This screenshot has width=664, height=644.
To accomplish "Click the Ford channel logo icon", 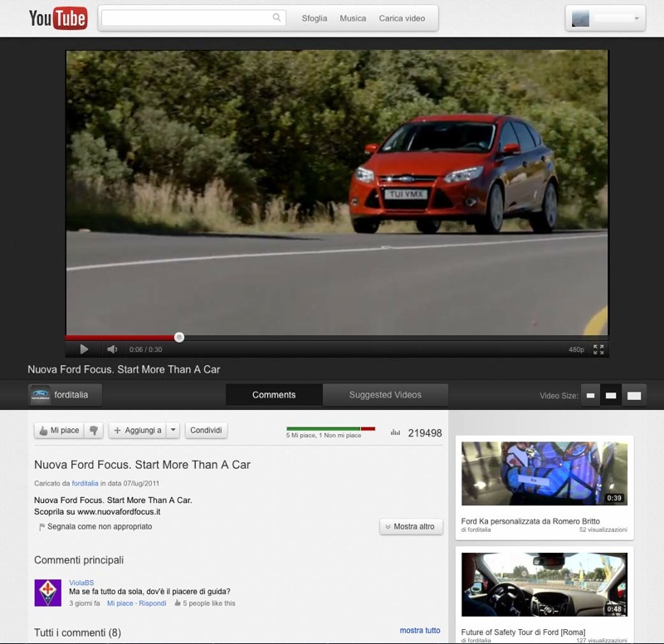I will 40,395.
